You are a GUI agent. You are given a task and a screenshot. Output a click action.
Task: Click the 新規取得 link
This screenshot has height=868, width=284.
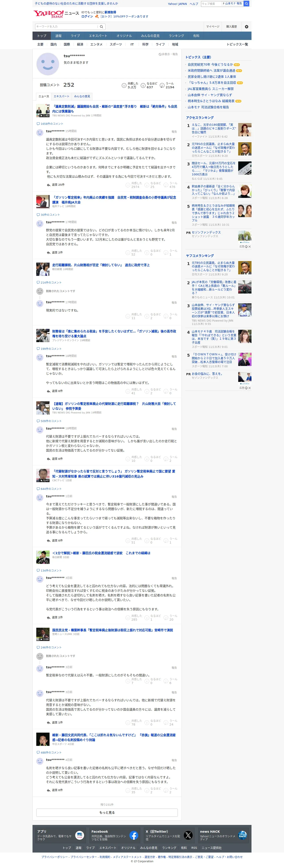(110, 12)
